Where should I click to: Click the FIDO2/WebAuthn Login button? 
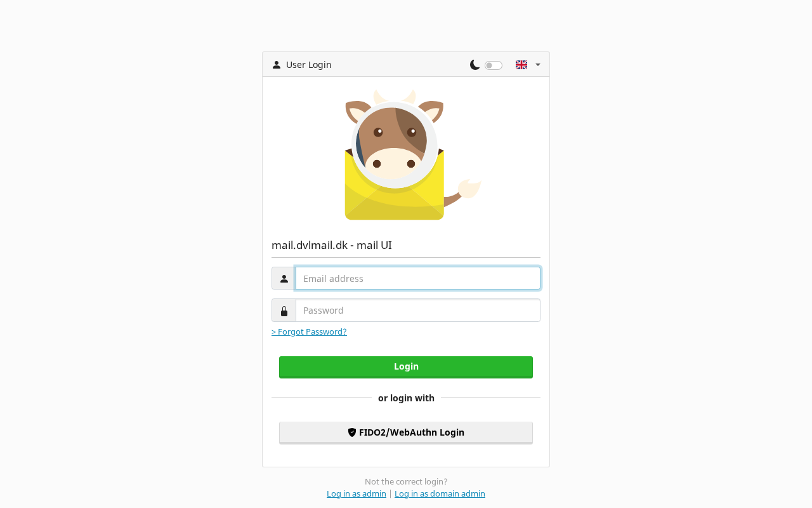tap(406, 432)
